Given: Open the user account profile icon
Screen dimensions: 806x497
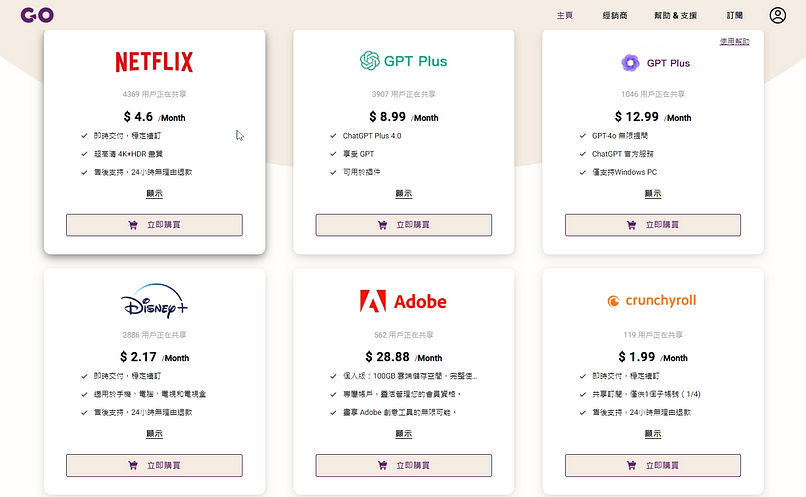Looking at the screenshot, I should coord(777,15).
